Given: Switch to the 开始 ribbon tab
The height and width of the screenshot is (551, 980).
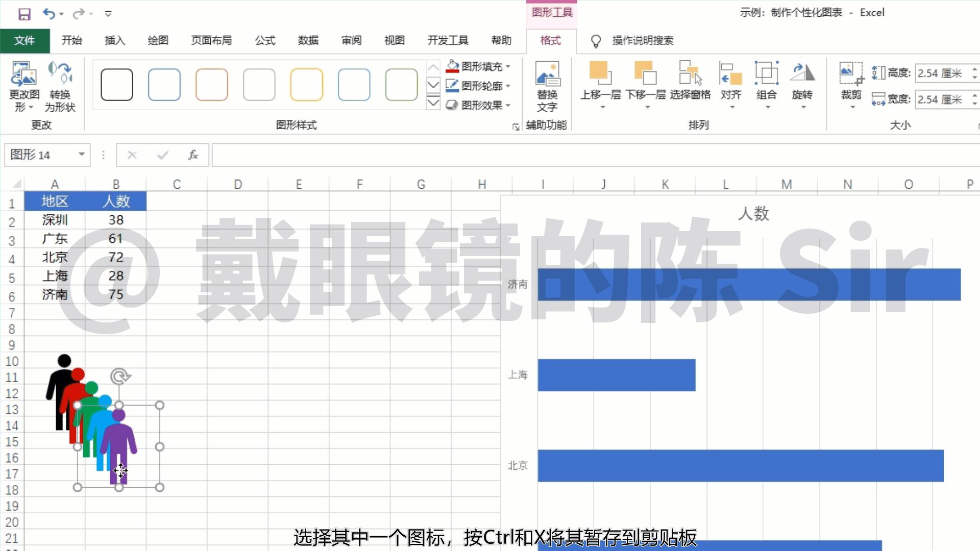Looking at the screenshot, I should tap(71, 40).
